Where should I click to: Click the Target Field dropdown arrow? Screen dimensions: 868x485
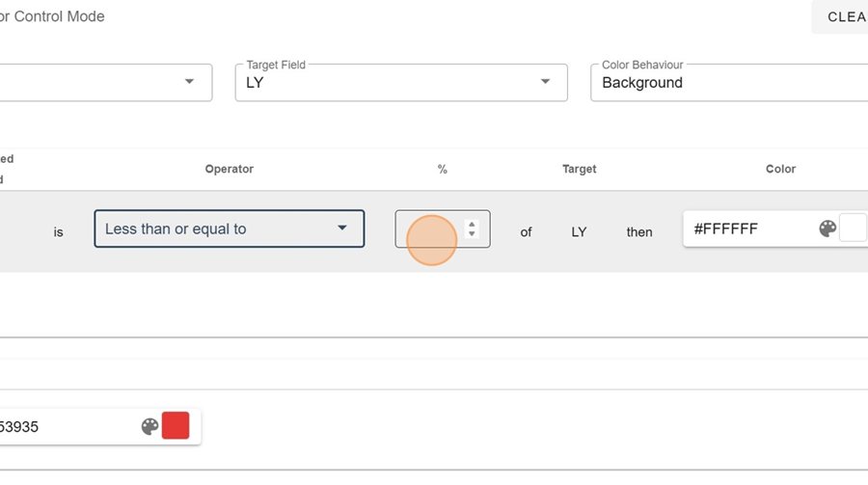click(x=546, y=82)
